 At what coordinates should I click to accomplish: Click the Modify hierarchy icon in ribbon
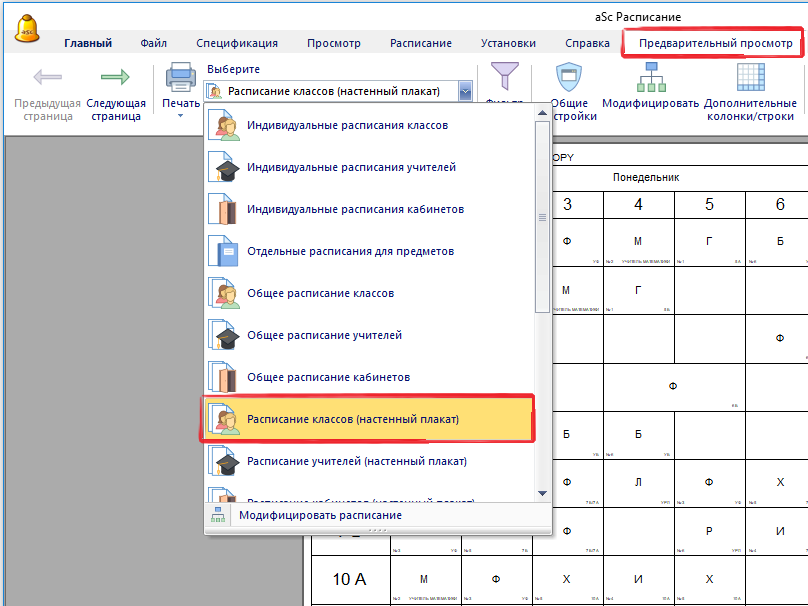[649, 77]
